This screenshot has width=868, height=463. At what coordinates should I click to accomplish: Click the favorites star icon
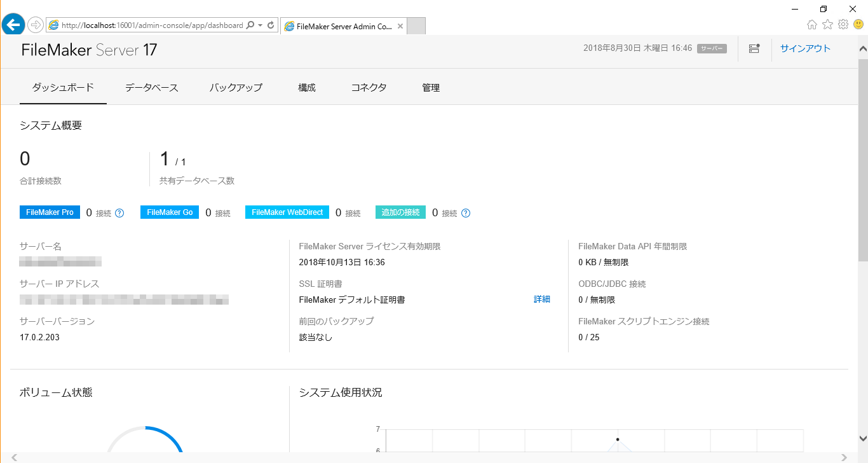coord(827,24)
